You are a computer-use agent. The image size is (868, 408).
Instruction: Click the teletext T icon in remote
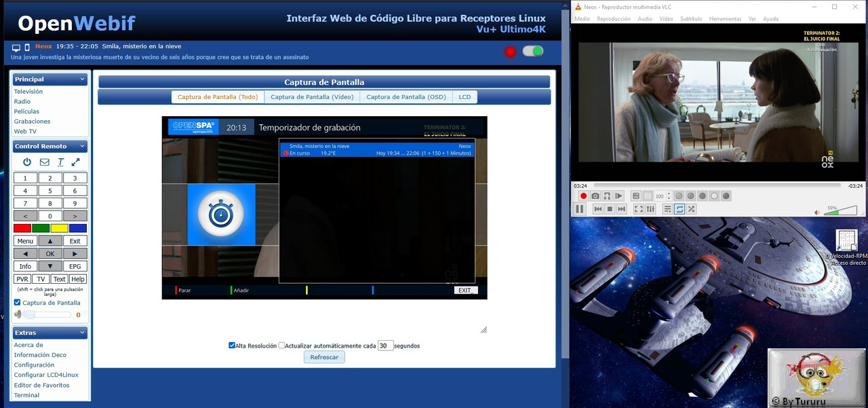[60, 162]
